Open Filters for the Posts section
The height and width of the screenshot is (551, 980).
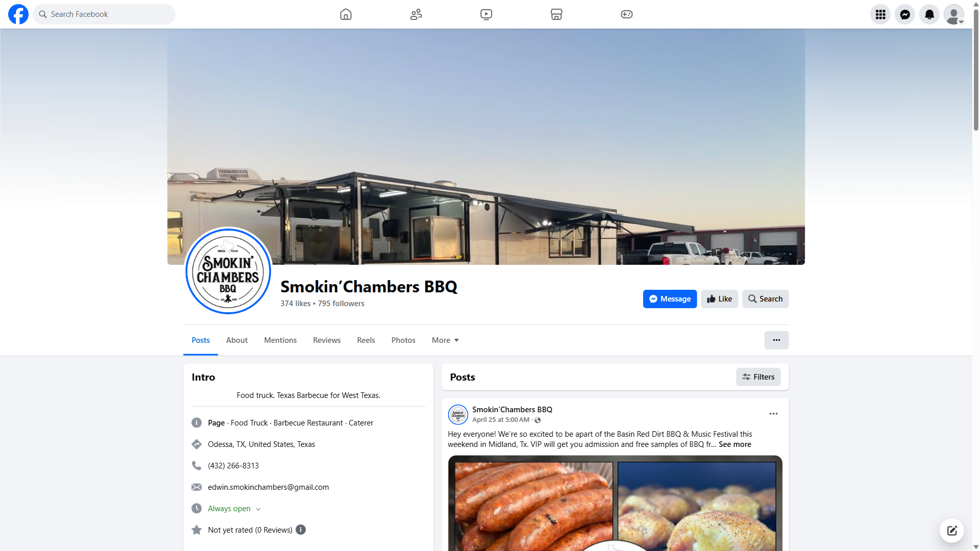pyautogui.click(x=758, y=377)
